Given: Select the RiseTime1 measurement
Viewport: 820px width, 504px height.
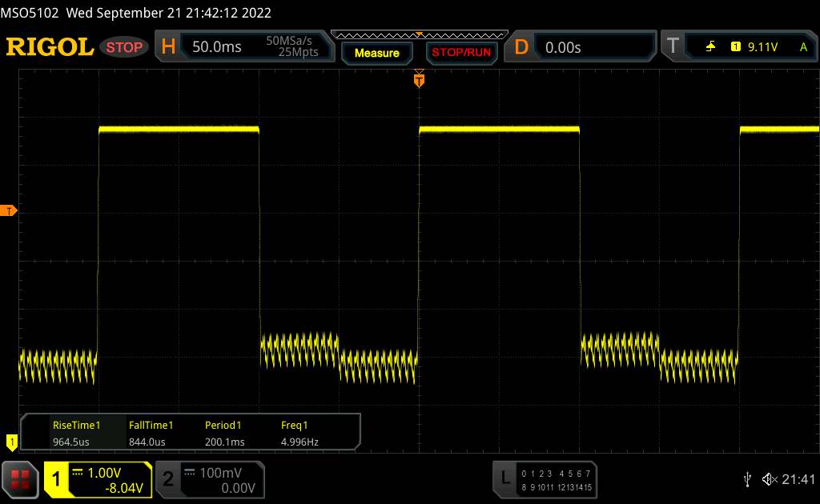Looking at the screenshot, I should (x=76, y=425).
